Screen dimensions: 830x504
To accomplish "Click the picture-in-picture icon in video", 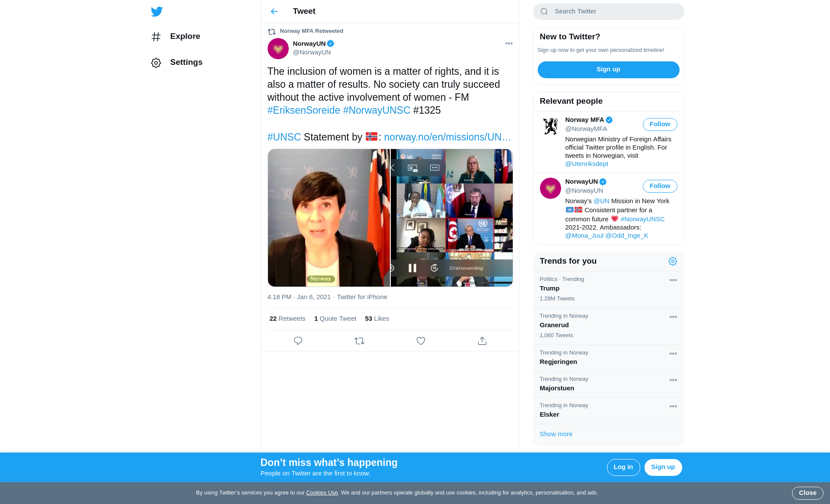I will (x=413, y=168).
